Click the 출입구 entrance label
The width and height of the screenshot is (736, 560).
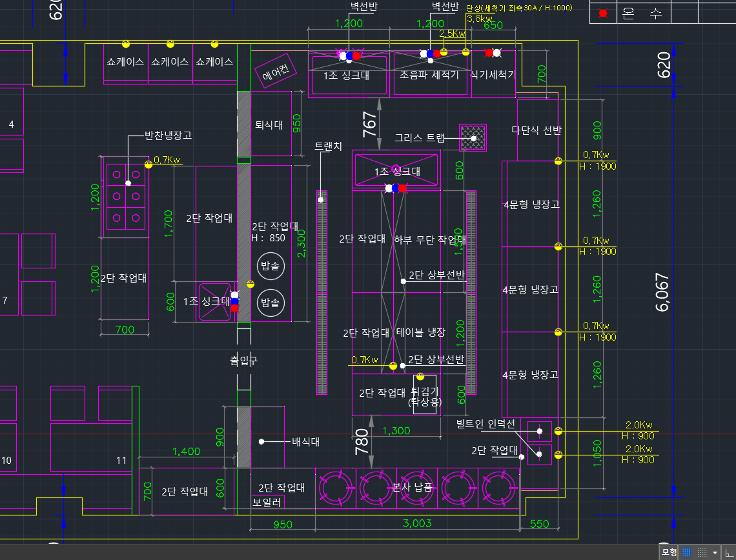point(243,360)
